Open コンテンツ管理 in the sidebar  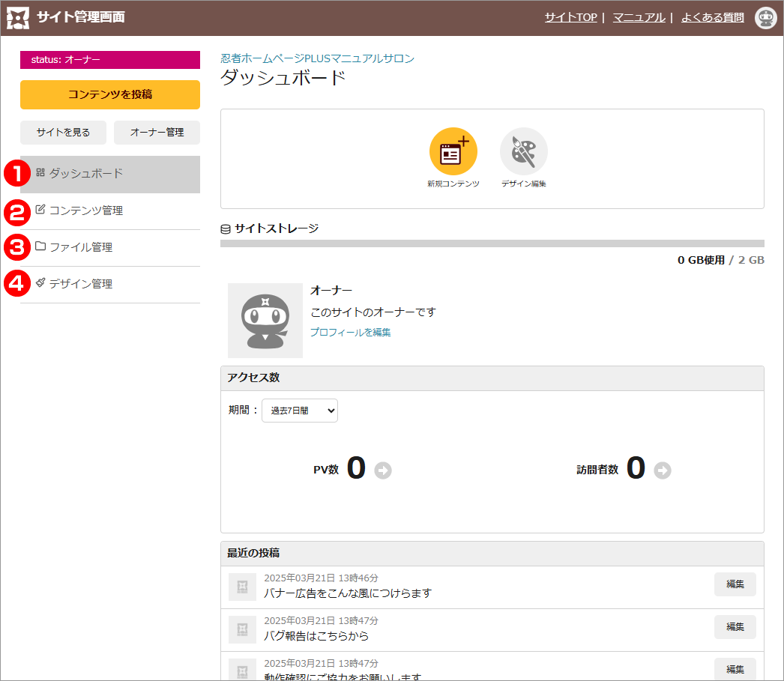tap(86, 211)
